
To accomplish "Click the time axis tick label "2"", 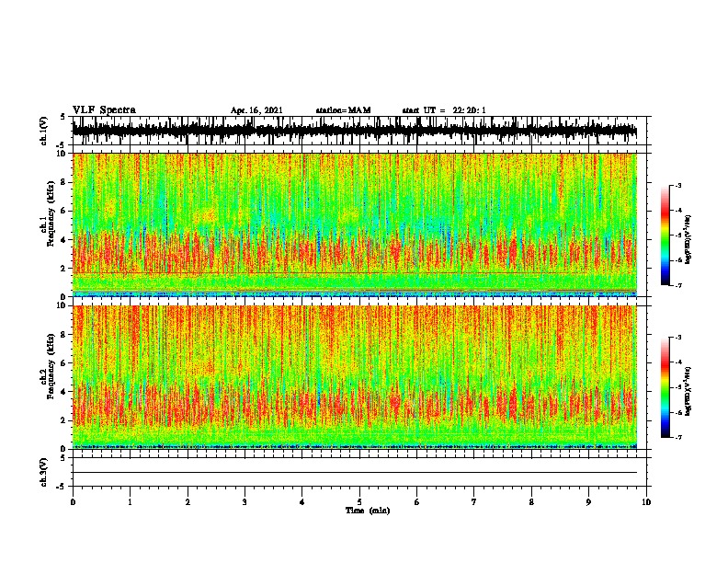I will point(188,502).
